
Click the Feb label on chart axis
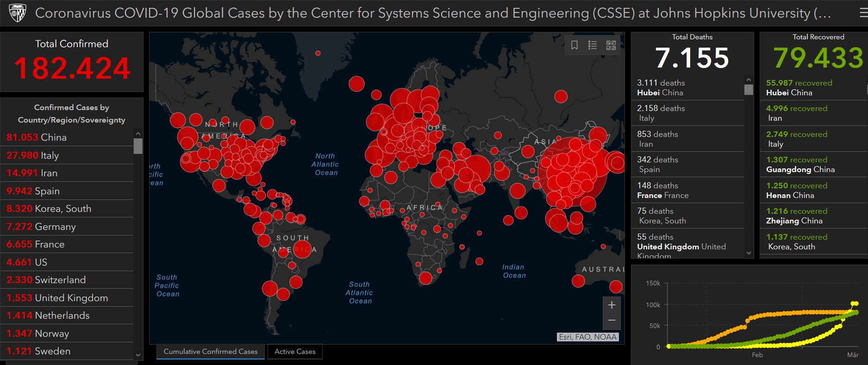click(757, 355)
